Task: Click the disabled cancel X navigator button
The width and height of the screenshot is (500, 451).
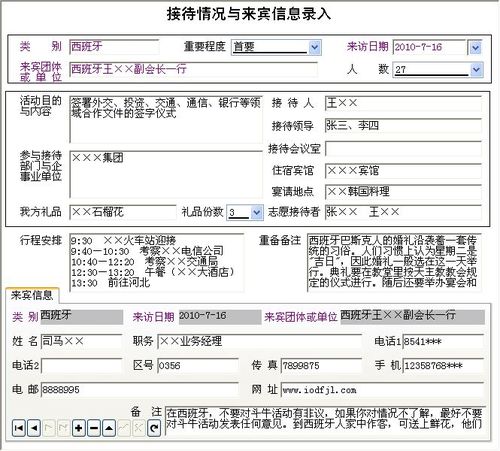Action: (x=139, y=428)
